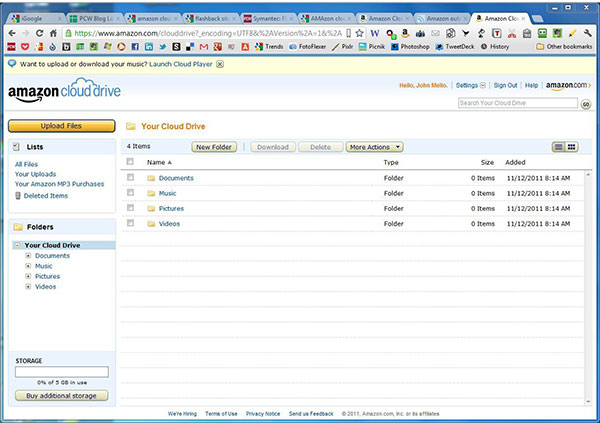Screen dimensions: 600x423
Task: Collapse the Your Cloud Drive tree node
Action: click(18, 245)
